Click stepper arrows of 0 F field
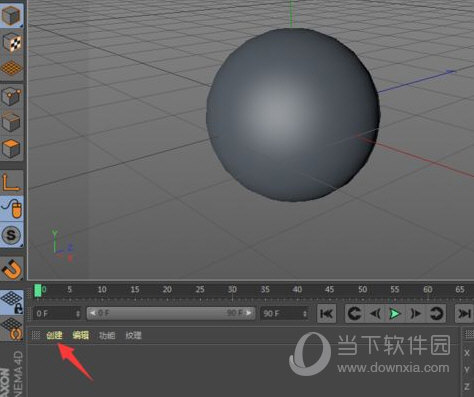The width and height of the screenshot is (474, 397). 78,314
